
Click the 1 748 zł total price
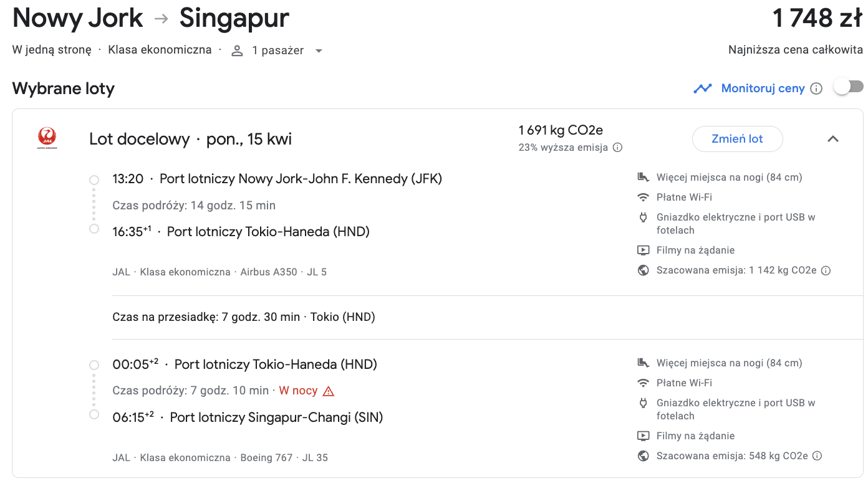pos(817,18)
